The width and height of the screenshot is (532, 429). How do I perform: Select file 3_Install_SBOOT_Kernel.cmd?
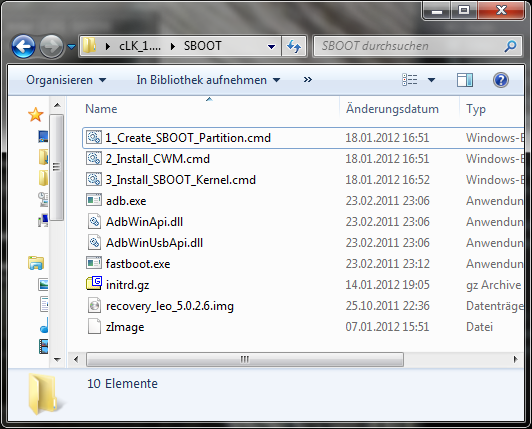click(180, 180)
